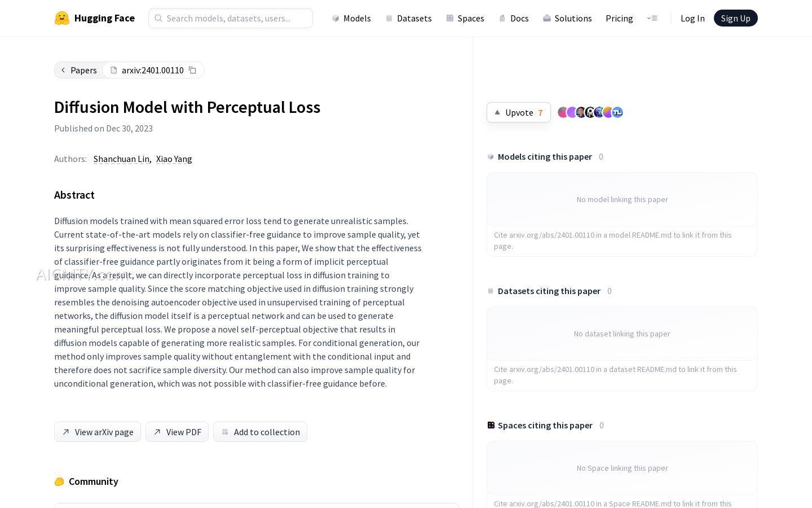This screenshot has width=812, height=508.
Task: Click the View PDF button
Action: click(177, 432)
